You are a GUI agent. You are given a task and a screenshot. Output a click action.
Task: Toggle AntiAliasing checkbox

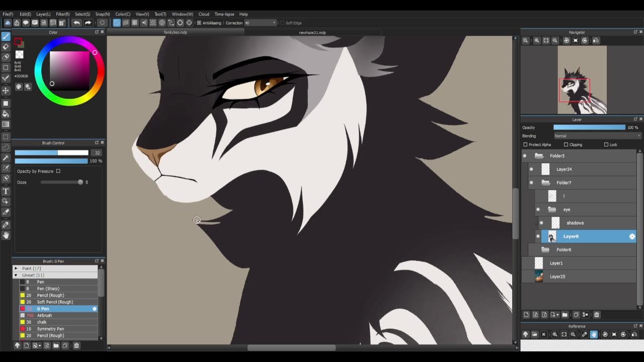click(x=199, y=23)
